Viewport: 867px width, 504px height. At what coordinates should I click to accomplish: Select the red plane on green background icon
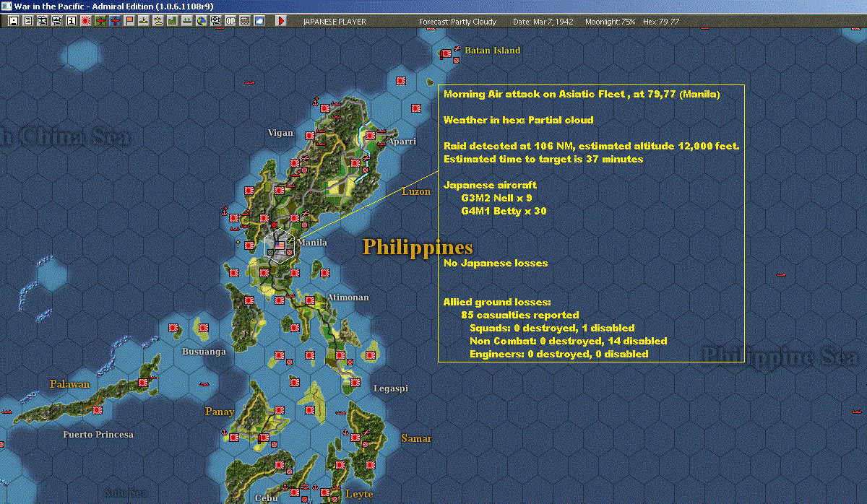pyautogui.click(x=100, y=21)
